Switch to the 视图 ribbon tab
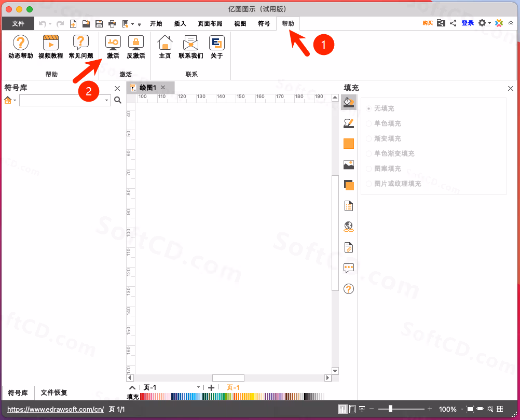The height and width of the screenshot is (420, 520). pyautogui.click(x=240, y=23)
